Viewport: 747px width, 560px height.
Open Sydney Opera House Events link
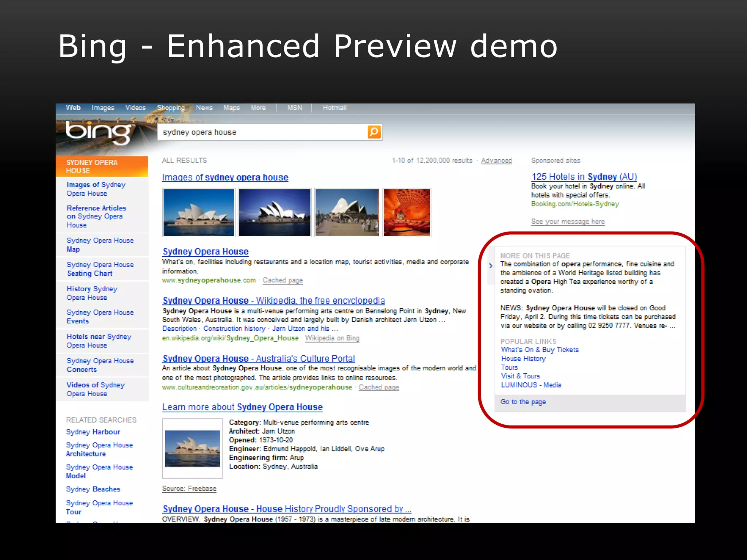100,317
